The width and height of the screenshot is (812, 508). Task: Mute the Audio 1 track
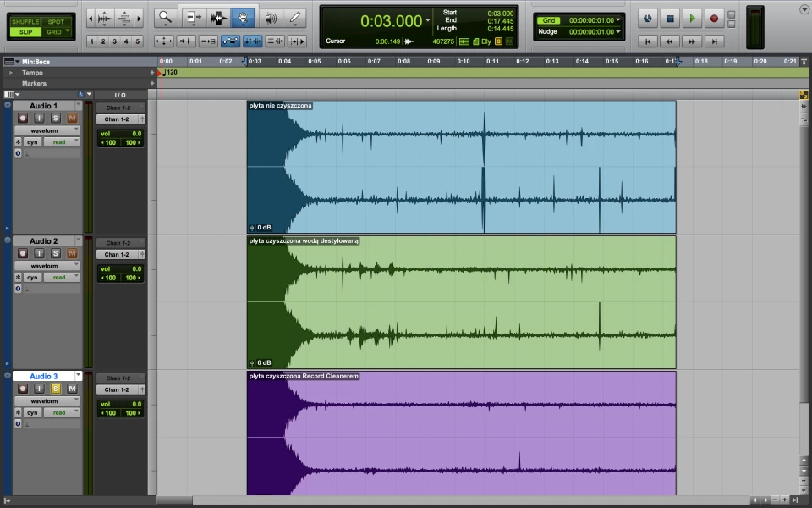[x=72, y=118]
